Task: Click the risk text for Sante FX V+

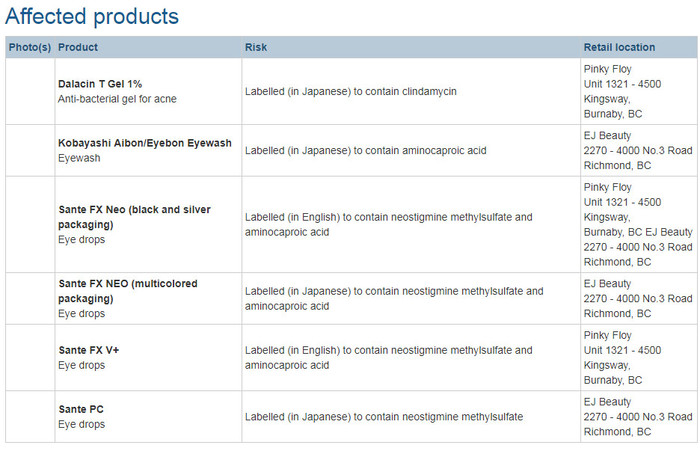Action: pos(389,357)
